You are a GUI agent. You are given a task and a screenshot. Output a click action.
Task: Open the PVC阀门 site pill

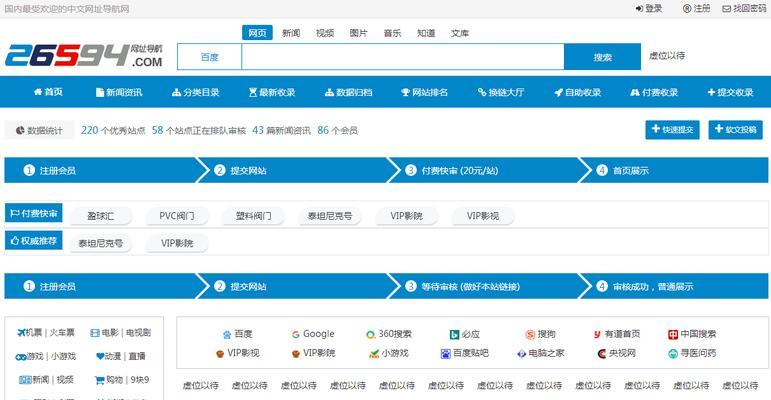[x=177, y=216]
